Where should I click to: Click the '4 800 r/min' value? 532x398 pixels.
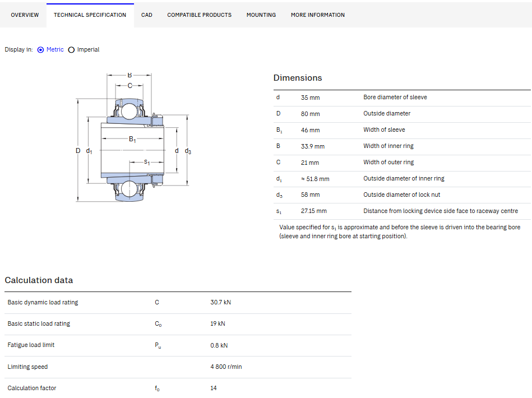pyautogui.click(x=226, y=367)
